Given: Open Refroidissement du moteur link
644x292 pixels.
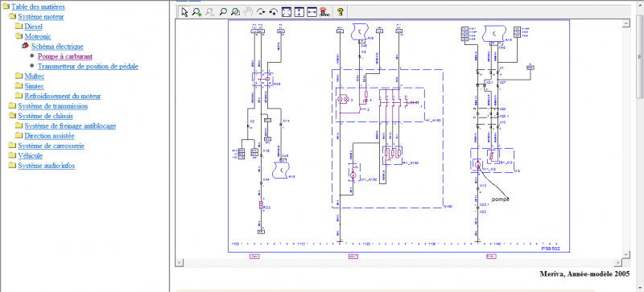Looking at the screenshot, I should point(63,96).
